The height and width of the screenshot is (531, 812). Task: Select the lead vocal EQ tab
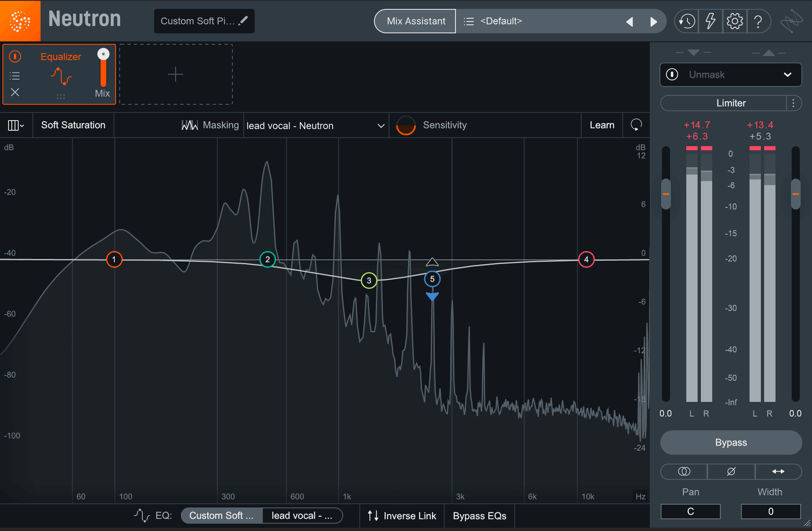302,516
